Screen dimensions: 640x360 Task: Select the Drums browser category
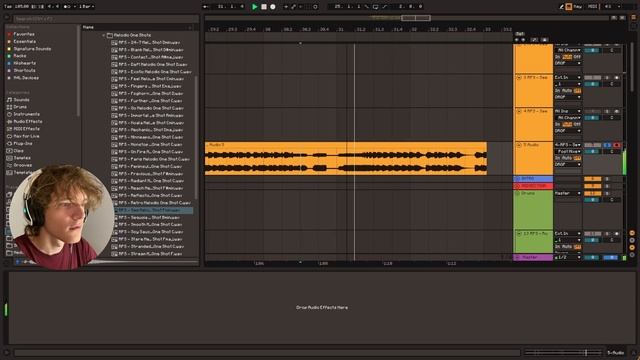point(20,107)
